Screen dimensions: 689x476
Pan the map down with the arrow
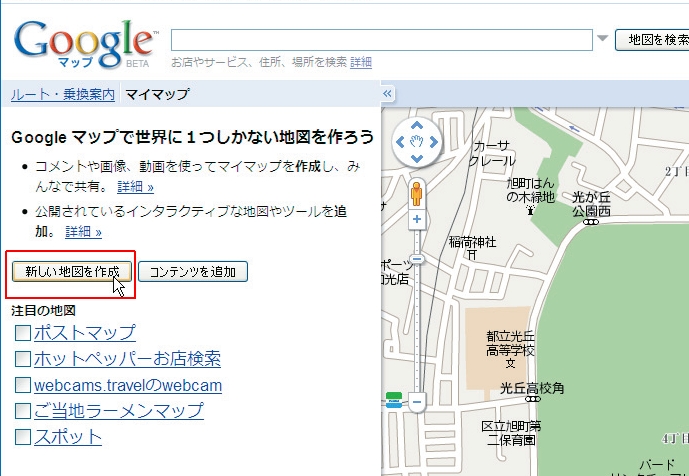(x=417, y=158)
